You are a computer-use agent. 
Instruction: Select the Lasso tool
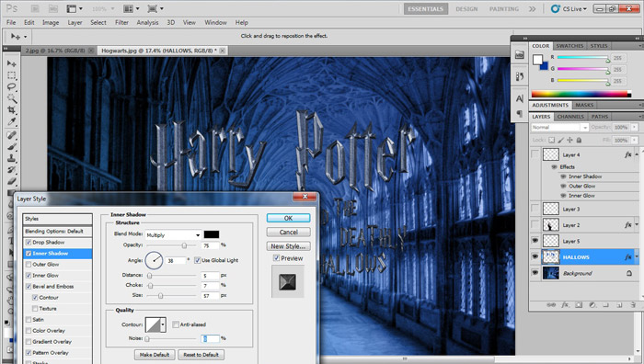tap(11, 86)
